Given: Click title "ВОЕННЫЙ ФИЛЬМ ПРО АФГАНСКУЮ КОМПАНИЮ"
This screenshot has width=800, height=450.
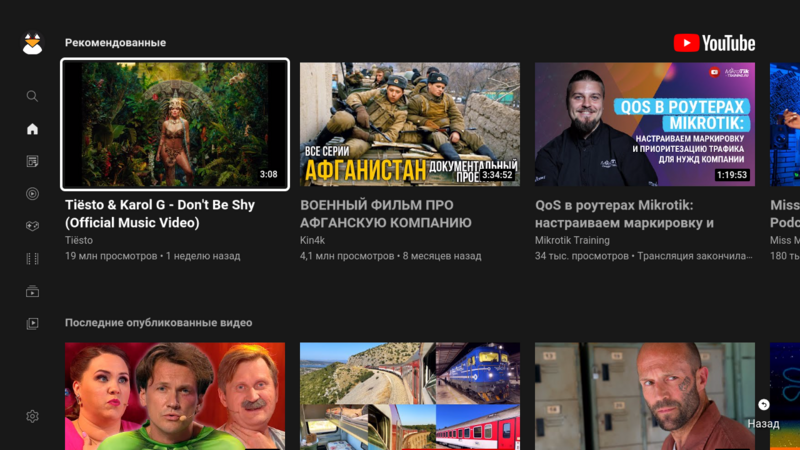Looking at the screenshot, I should (x=386, y=214).
